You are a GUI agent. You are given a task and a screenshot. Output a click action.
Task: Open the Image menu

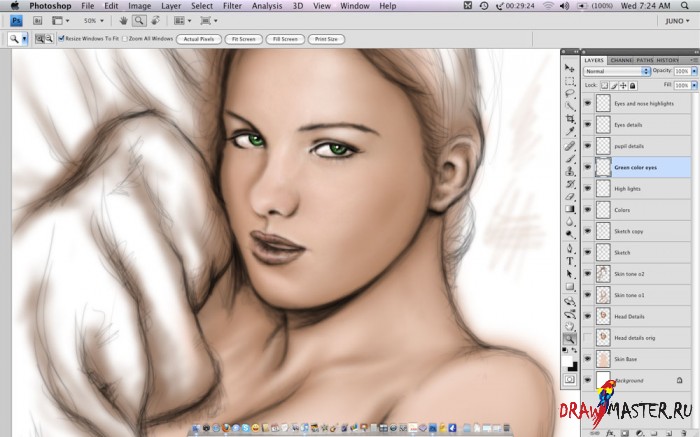139,6
